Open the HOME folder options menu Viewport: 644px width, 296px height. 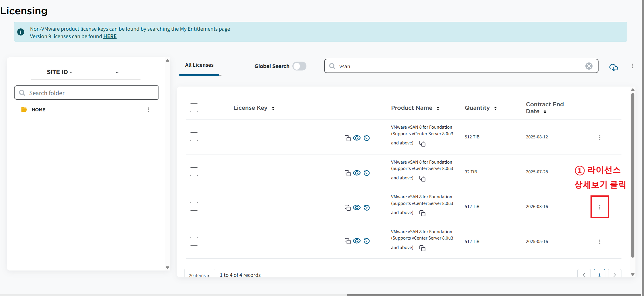[x=148, y=110]
